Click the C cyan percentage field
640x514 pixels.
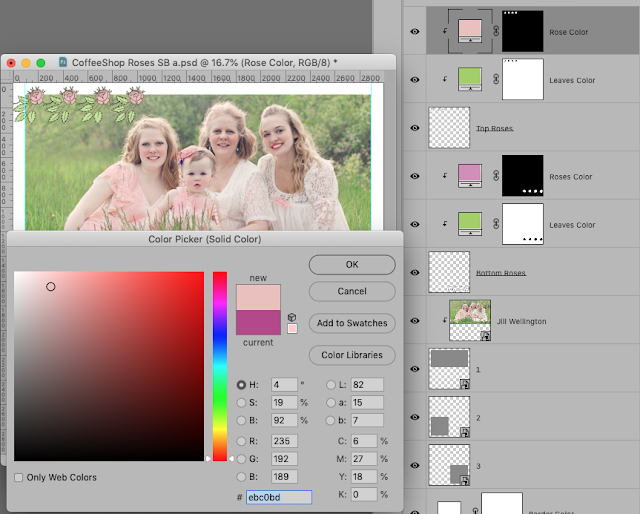tap(364, 441)
